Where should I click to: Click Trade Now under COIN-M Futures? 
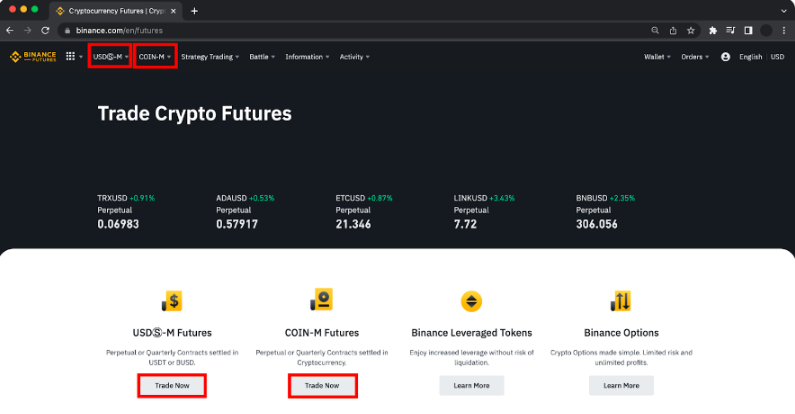coord(322,386)
